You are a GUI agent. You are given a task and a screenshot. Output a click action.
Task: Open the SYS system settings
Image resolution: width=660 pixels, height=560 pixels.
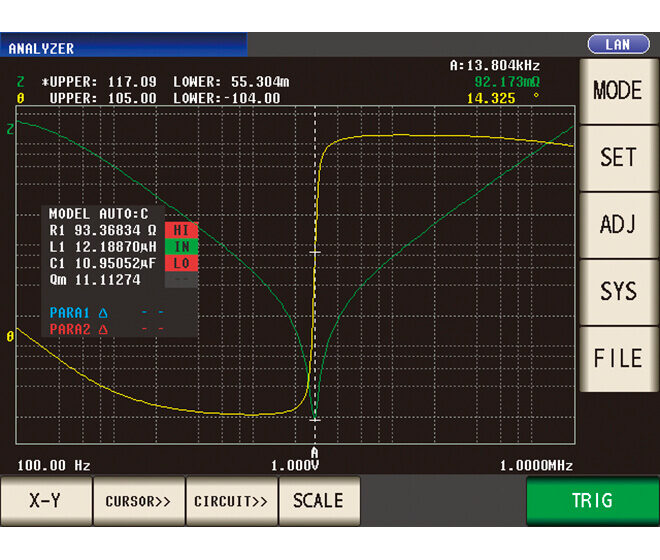[618, 291]
